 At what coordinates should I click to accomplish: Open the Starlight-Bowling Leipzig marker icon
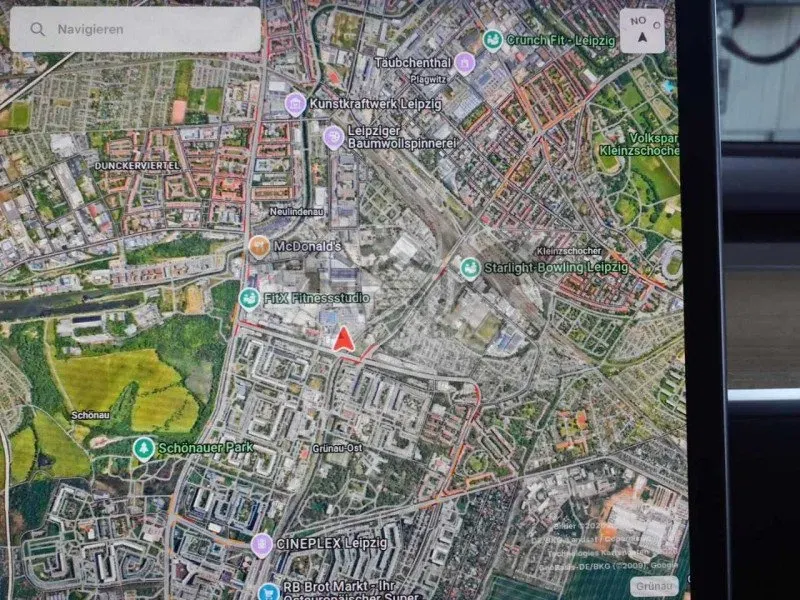coord(470,268)
